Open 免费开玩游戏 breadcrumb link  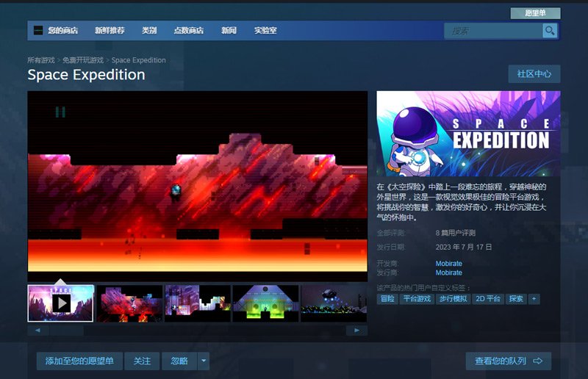coord(83,60)
